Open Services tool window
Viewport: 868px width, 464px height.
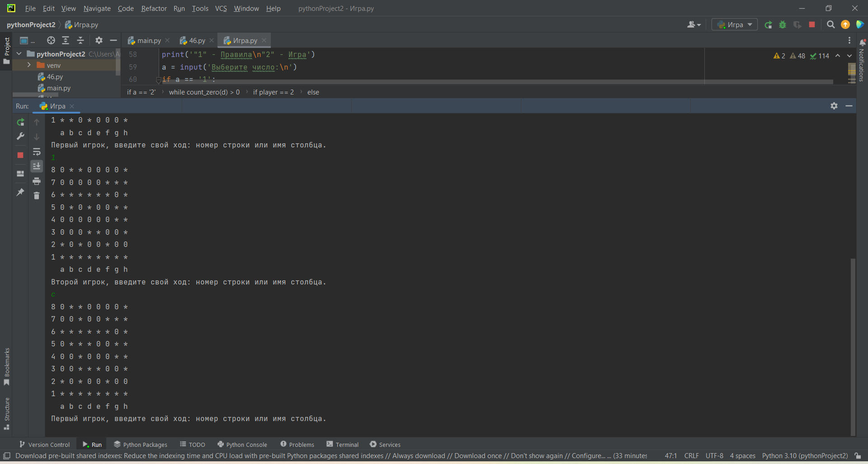[x=385, y=445]
